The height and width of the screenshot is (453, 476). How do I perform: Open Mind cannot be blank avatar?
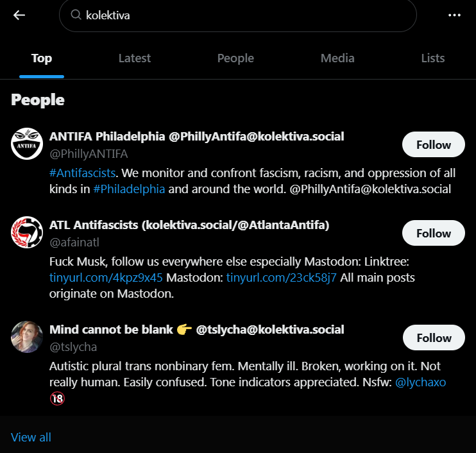click(27, 337)
